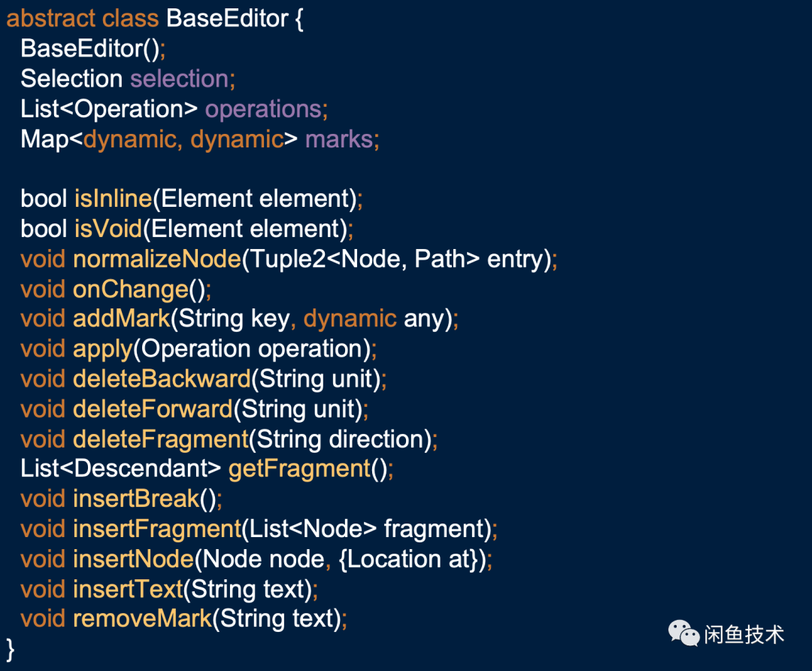Viewport: 812px width, 671px height.
Task: Click the getFragment method name
Action: tap(299, 469)
